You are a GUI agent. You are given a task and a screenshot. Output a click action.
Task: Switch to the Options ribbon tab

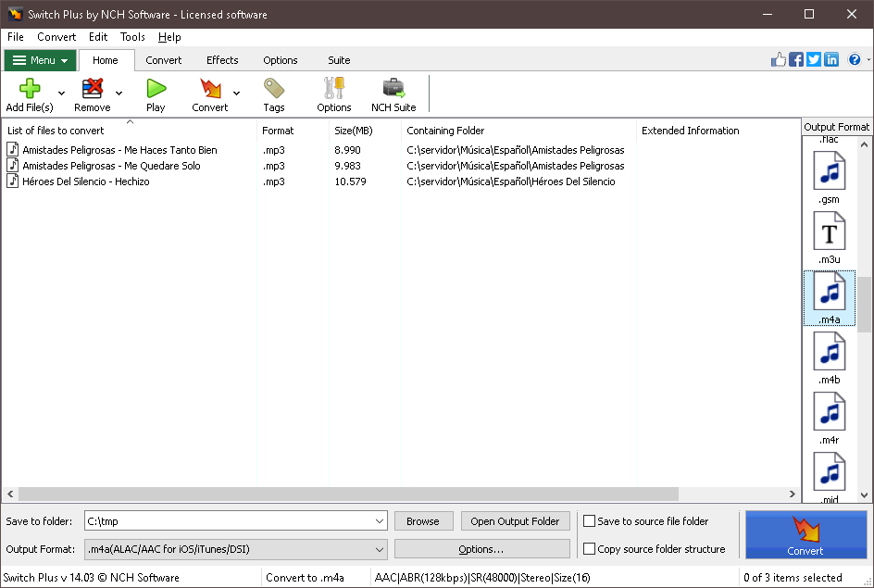coord(281,60)
